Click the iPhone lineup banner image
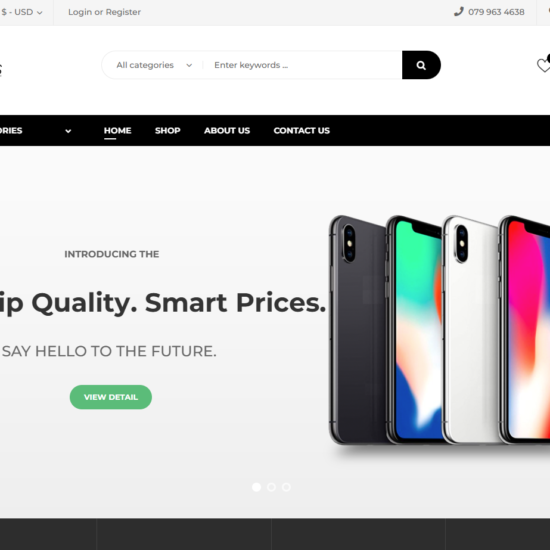 pos(439,330)
